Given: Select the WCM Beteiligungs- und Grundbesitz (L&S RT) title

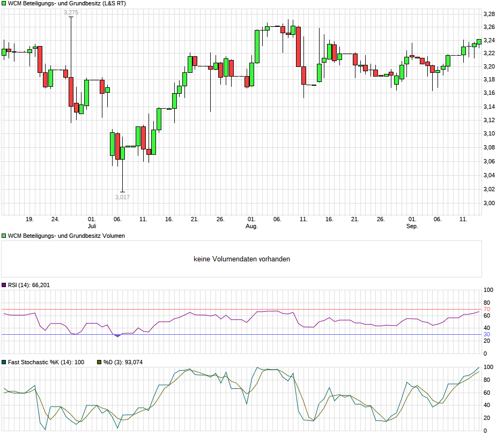Looking at the screenshot, I should pos(67,3).
